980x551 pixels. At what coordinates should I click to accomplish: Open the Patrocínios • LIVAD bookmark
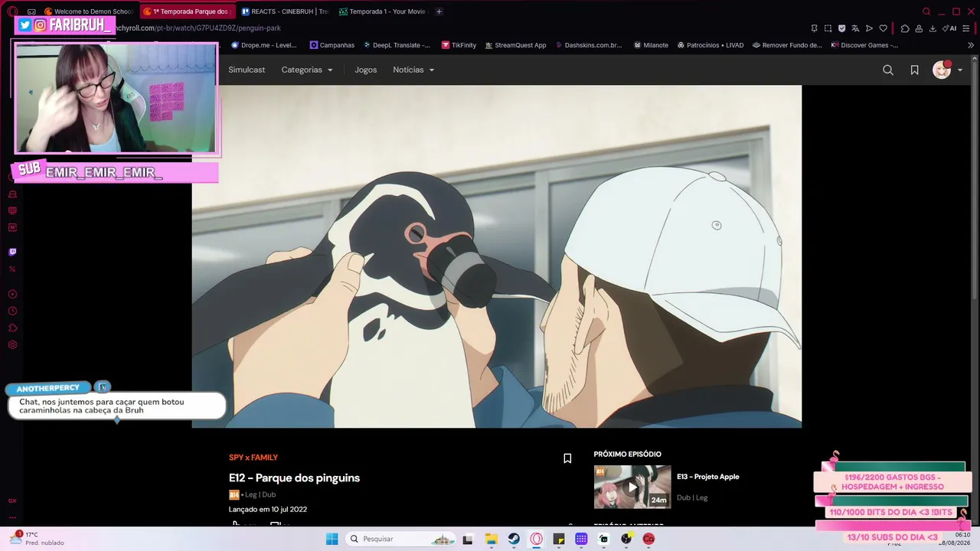tap(710, 45)
